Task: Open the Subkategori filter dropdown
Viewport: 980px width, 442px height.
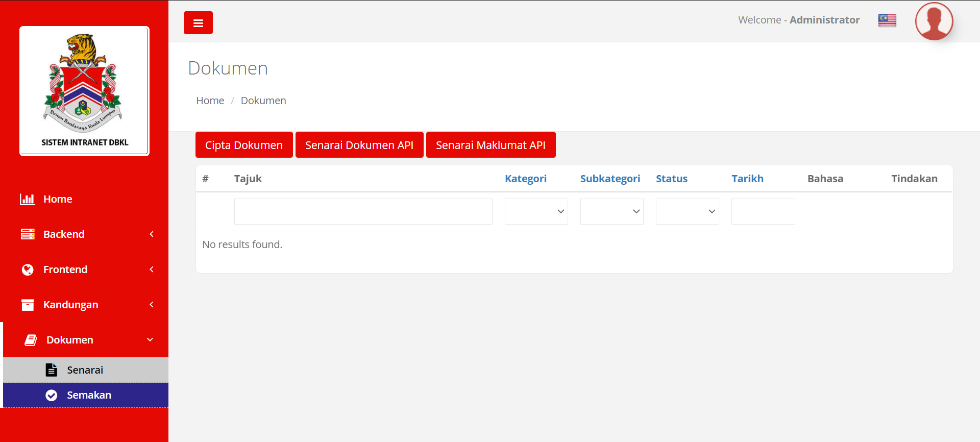Action: pyautogui.click(x=611, y=211)
